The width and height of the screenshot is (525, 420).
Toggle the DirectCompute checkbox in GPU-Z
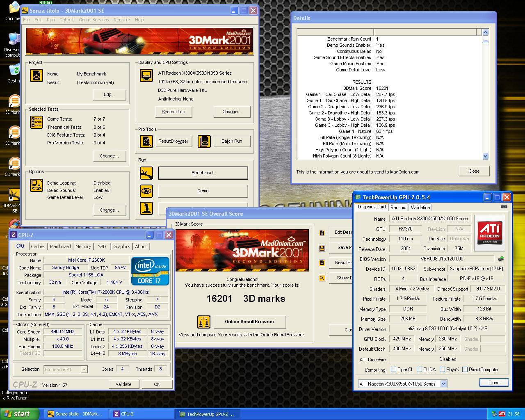[465, 370]
